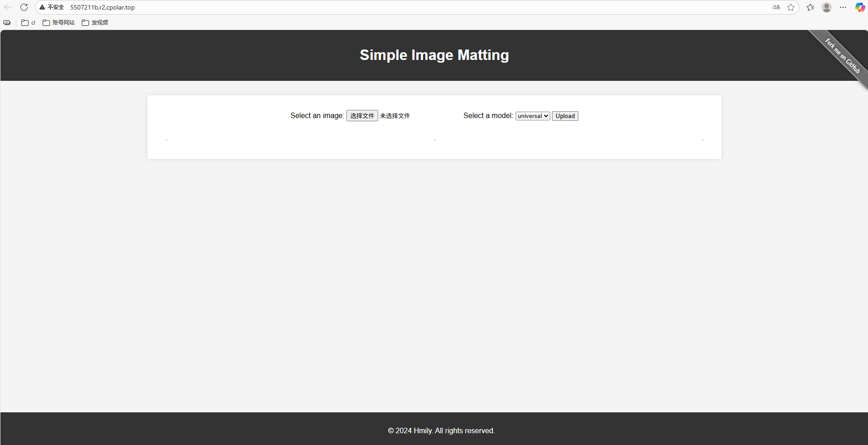This screenshot has width=868, height=445.
Task: Click the Simple Image Matting heading
Action: [x=434, y=55]
